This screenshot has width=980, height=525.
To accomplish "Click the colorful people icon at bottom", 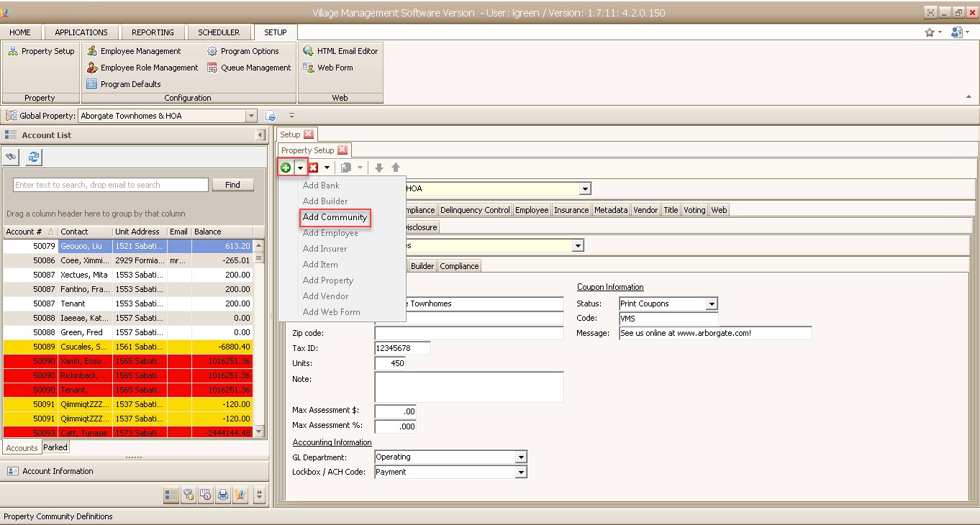I will click(x=240, y=495).
